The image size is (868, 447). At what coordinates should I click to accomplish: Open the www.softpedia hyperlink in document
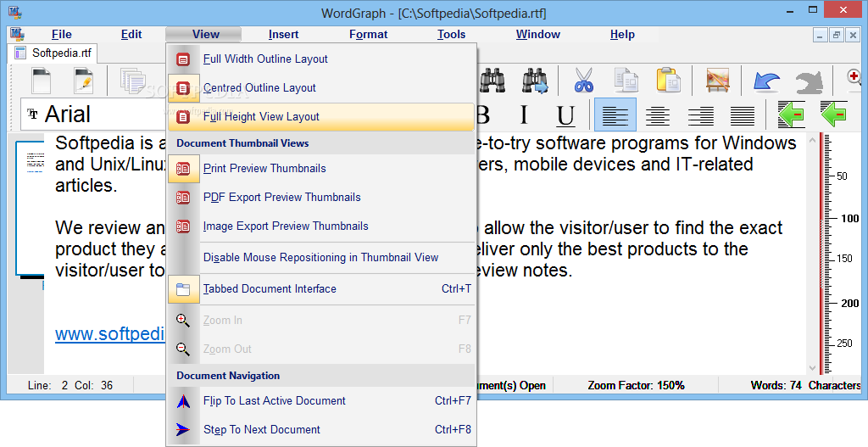click(x=110, y=334)
